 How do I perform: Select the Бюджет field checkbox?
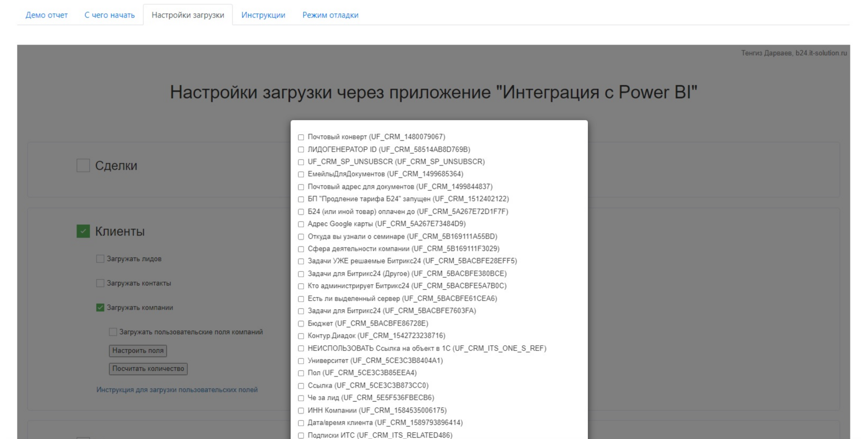pyautogui.click(x=301, y=324)
